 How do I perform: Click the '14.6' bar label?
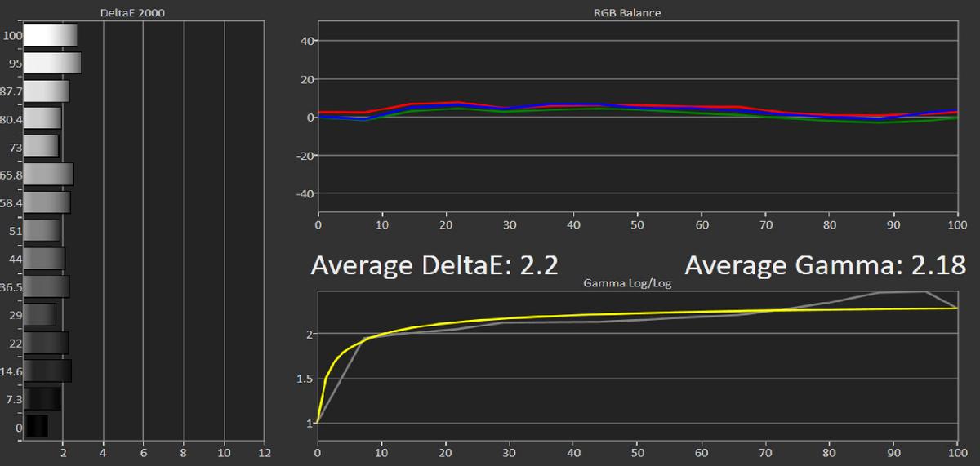11,371
